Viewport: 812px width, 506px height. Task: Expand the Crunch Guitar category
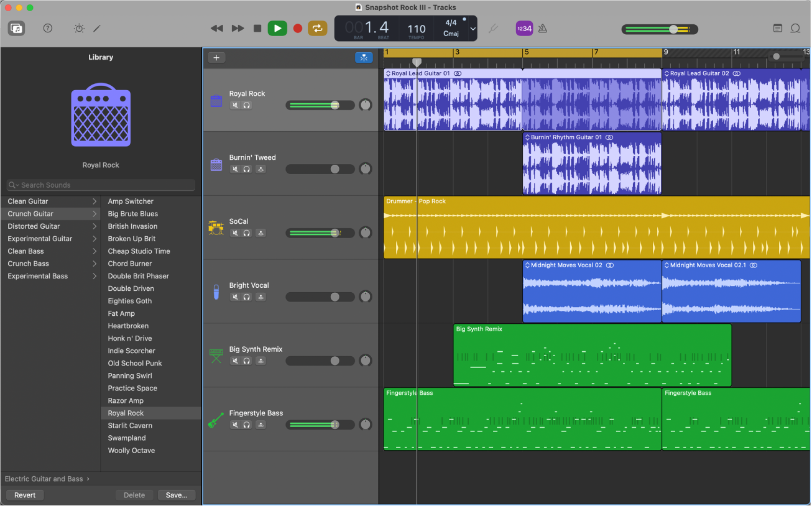point(50,213)
